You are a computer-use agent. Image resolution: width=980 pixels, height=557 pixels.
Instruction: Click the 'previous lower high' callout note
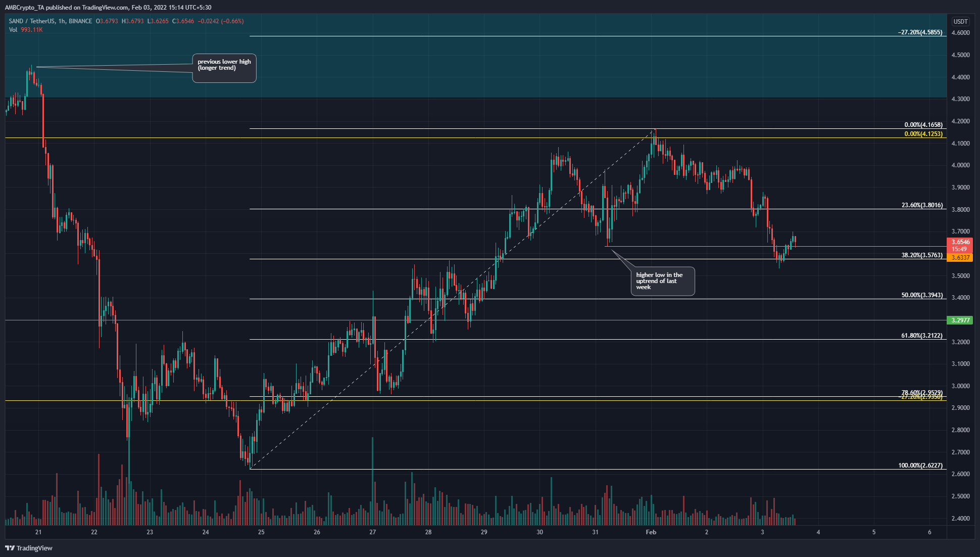[x=224, y=68]
